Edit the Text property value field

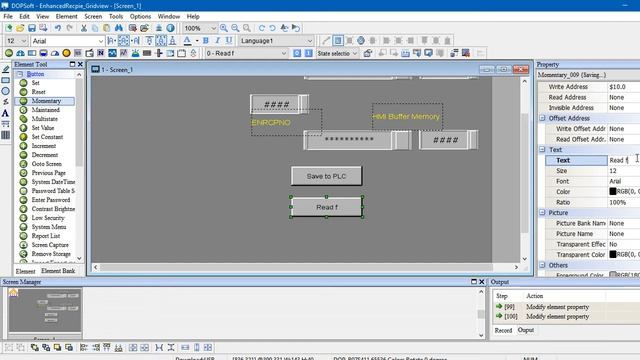click(624, 160)
